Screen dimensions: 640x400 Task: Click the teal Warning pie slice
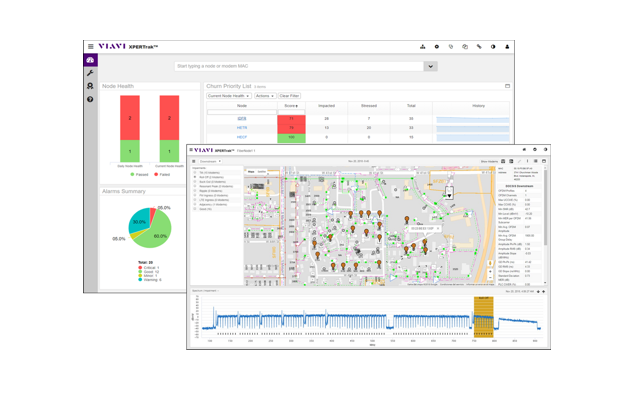(x=139, y=221)
